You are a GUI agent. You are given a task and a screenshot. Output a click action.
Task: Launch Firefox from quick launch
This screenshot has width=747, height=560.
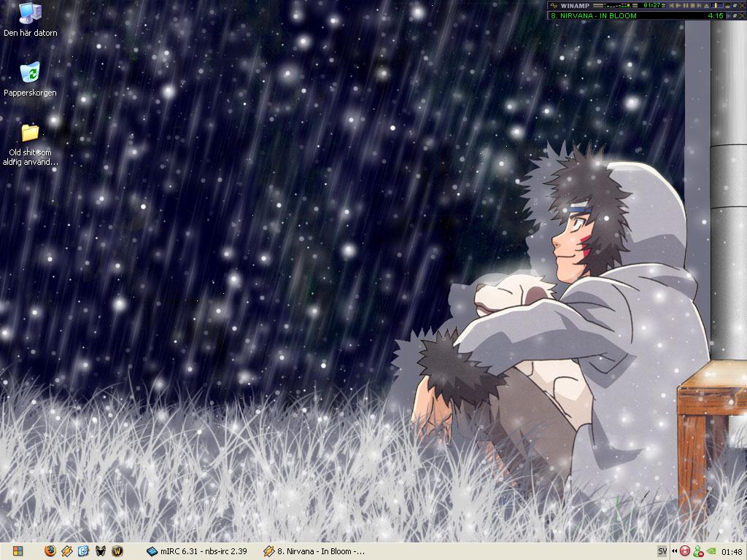coord(50,551)
